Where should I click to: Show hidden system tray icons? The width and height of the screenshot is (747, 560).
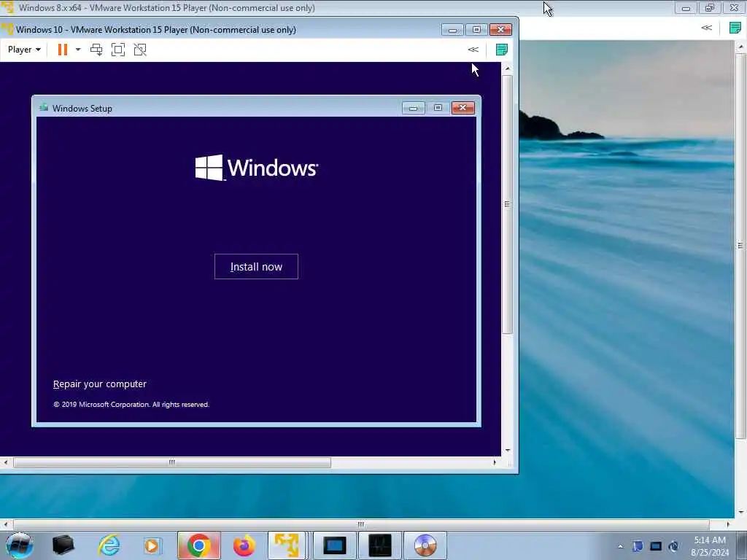click(620, 546)
